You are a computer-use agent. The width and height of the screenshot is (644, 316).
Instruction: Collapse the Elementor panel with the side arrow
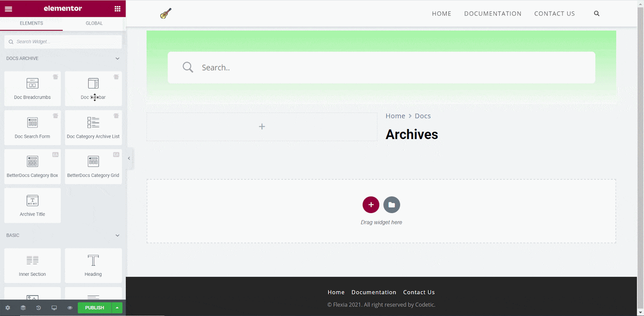[x=129, y=158]
